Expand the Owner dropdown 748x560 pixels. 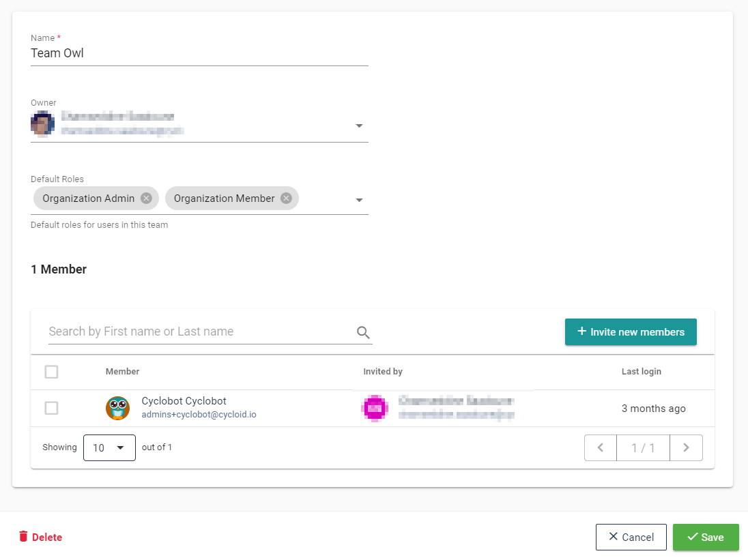click(359, 126)
